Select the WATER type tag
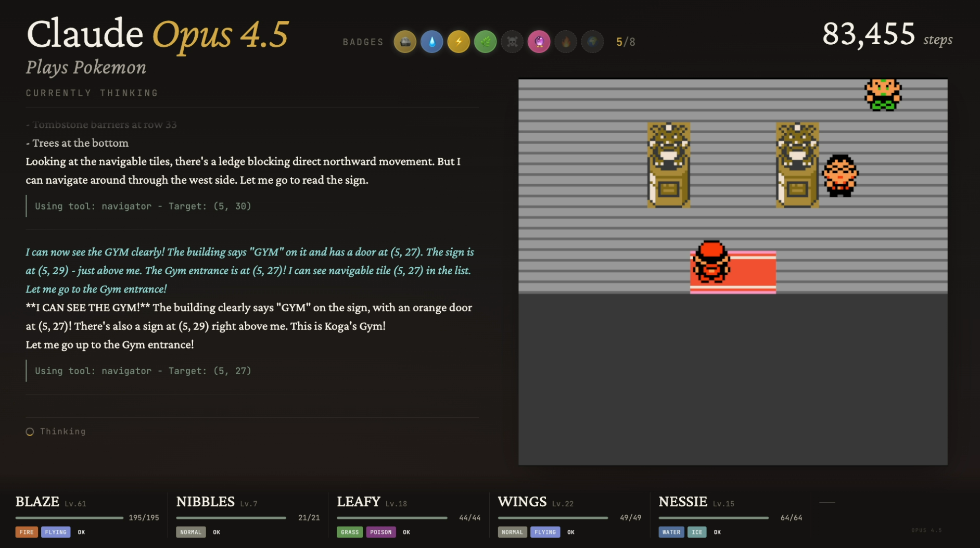980x548 pixels. click(671, 532)
